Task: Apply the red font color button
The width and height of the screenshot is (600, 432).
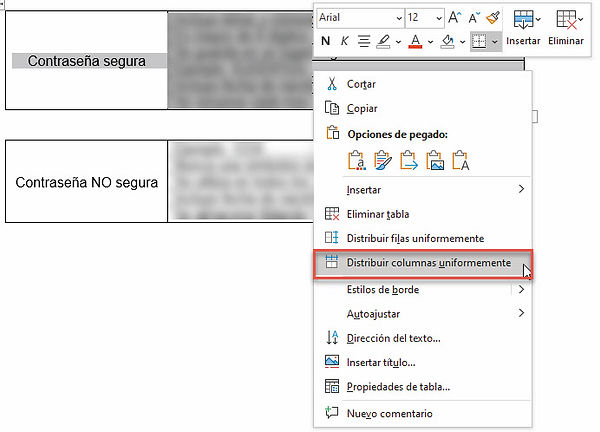Action: [x=416, y=41]
